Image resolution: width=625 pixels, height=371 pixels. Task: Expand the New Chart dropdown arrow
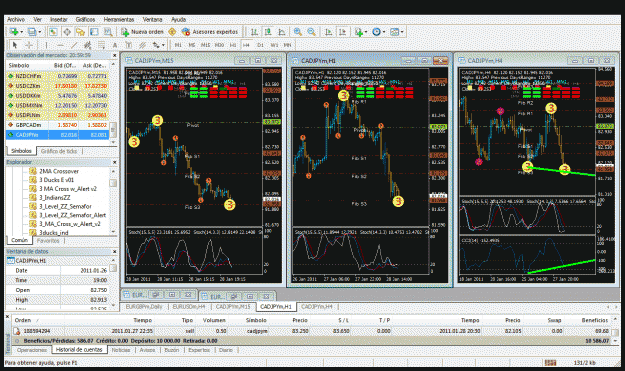tap(22, 32)
